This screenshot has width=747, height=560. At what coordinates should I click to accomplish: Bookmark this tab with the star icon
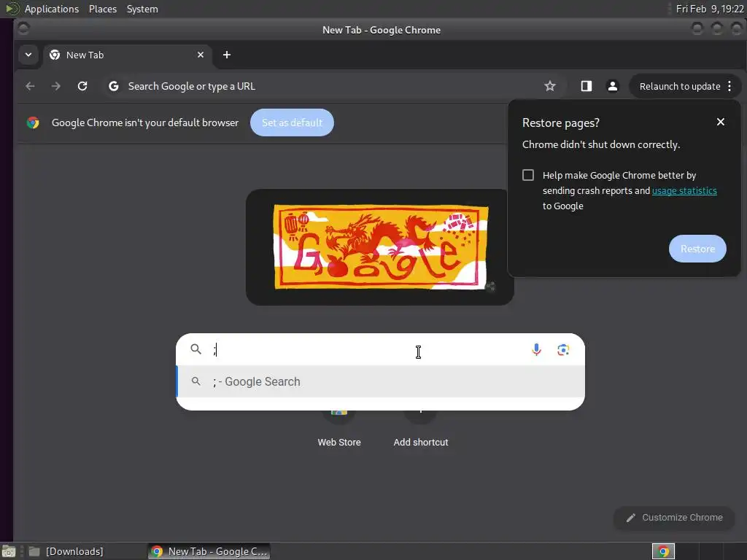pos(550,86)
